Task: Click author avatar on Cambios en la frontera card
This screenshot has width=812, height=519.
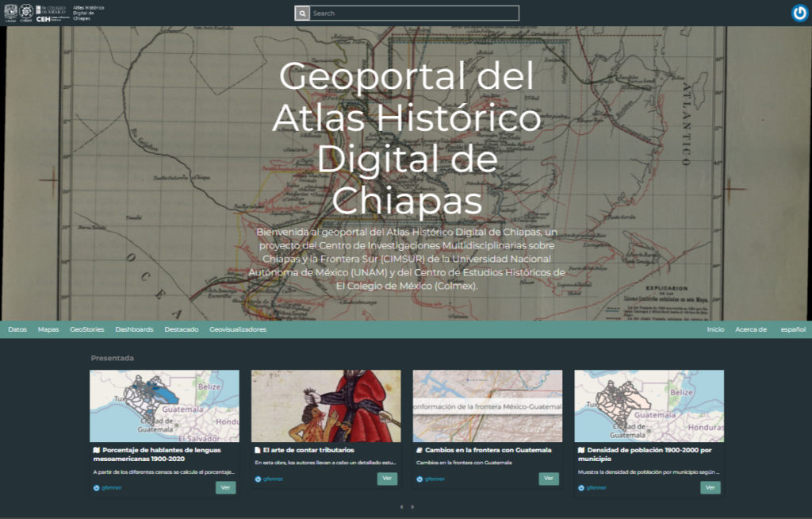Action: [419, 479]
